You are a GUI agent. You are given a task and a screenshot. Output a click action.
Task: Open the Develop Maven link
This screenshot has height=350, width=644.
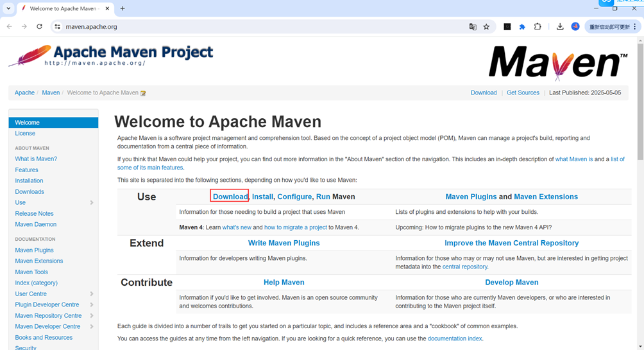click(512, 282)
